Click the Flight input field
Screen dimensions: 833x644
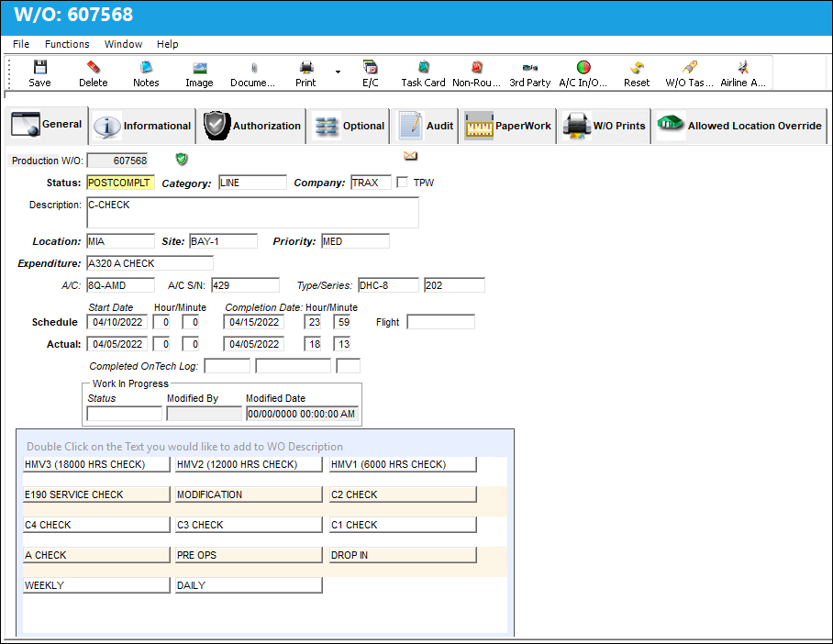(441, 322)
